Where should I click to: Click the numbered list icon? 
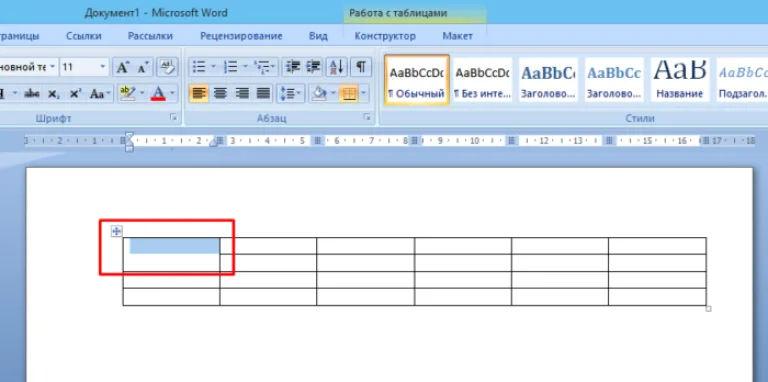[x=230, y=67]
